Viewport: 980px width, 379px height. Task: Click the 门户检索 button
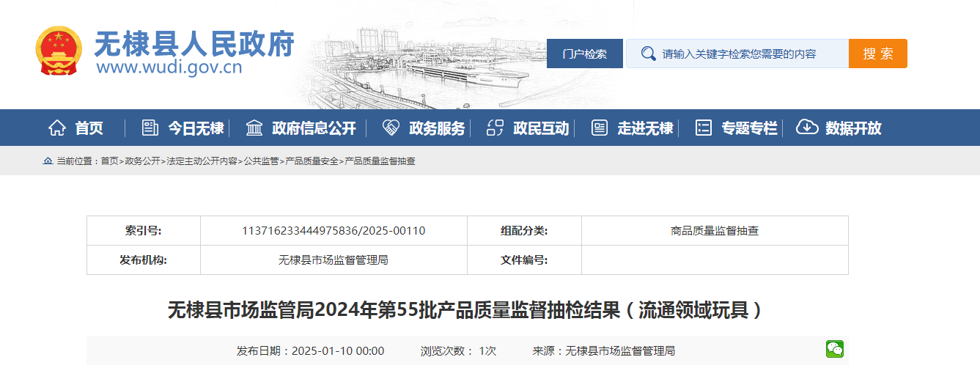click(585, 54)
